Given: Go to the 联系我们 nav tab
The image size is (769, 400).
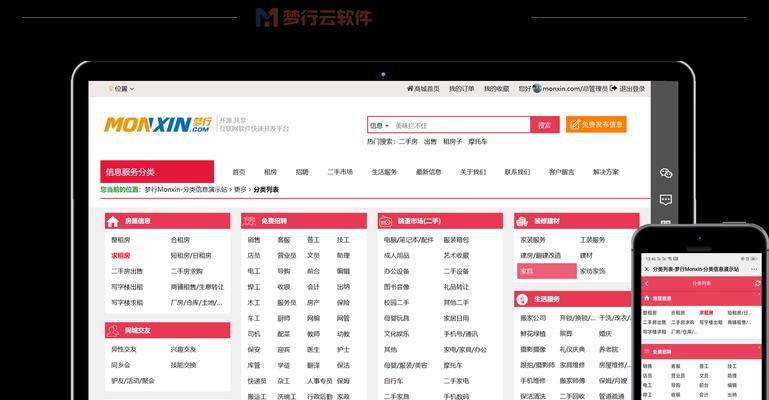Looking at the screenshot, I should click(x=517, y=172).
